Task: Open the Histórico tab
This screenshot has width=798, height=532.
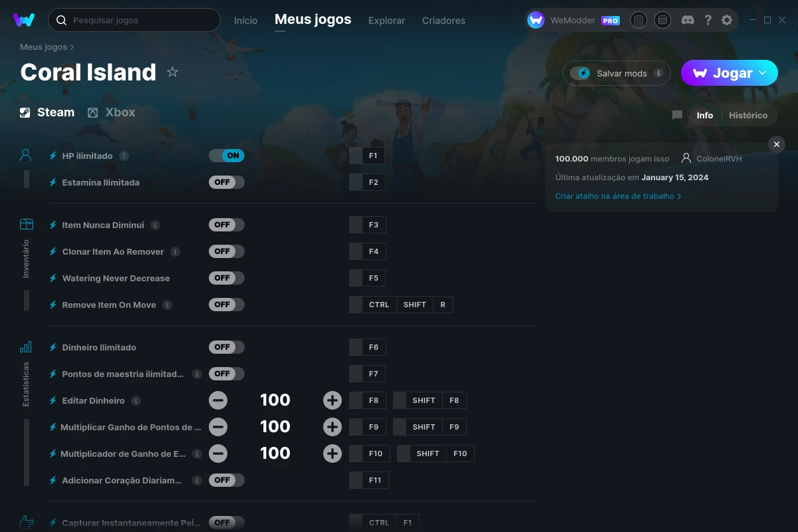Action: 748,115
